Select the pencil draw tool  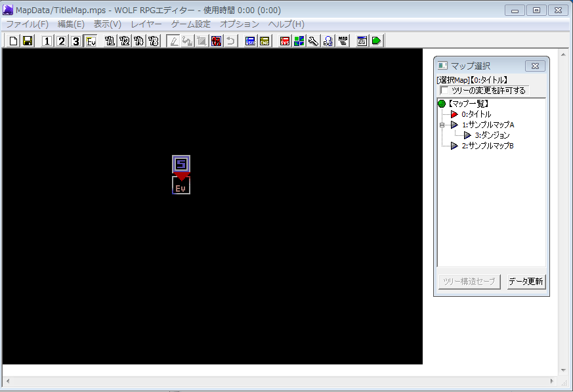pyautogui.click(x=173, y=41)
